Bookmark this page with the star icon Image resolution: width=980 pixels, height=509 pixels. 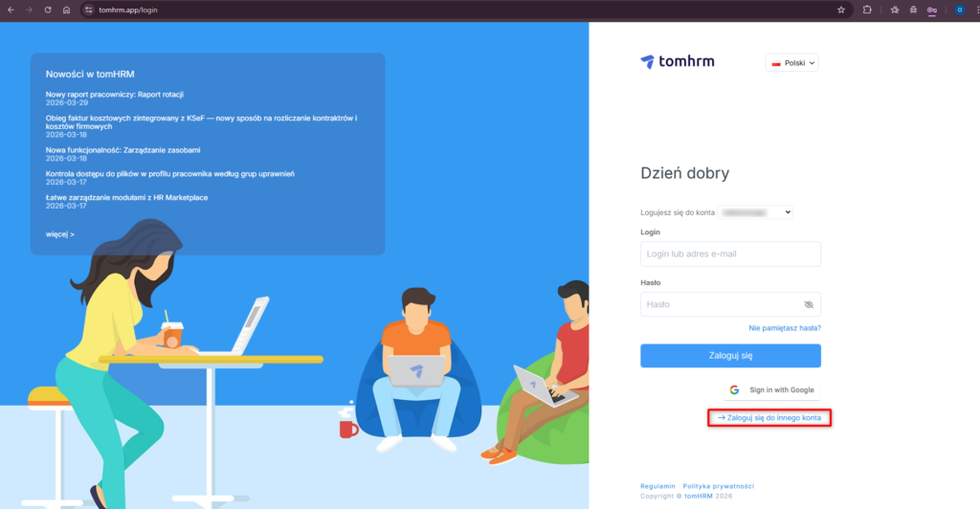(x=841, y=10)
